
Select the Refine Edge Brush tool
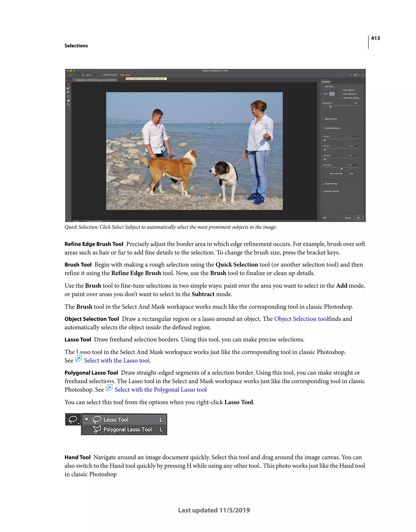(x=68, y=88)
